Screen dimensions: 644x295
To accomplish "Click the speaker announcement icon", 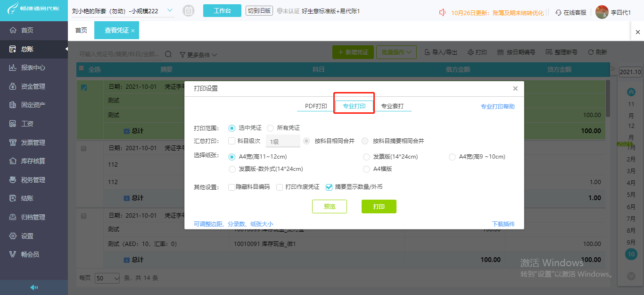I will point(442,13).
